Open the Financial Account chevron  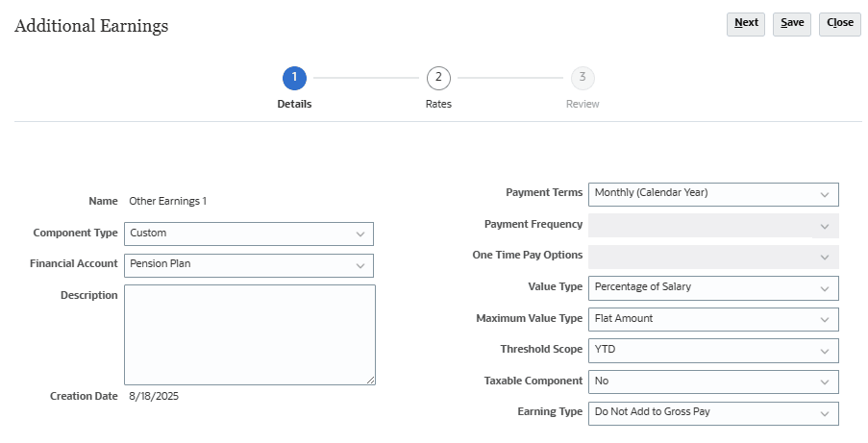[360, 266]
